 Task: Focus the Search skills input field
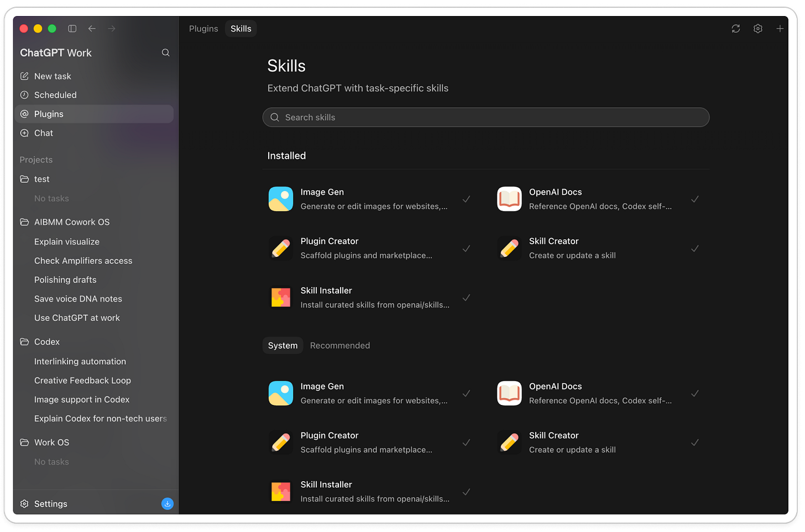(x=486, y=117)
